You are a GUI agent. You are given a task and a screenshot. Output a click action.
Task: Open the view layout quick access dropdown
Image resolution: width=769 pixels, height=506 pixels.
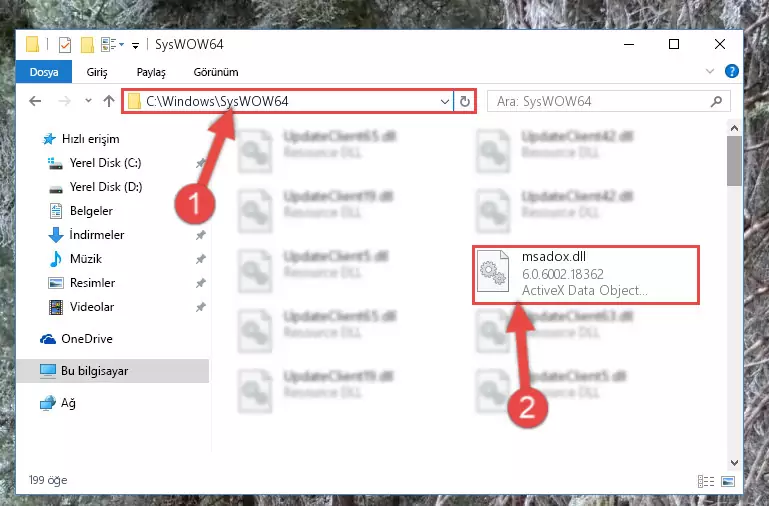click(x=112, y=45)
